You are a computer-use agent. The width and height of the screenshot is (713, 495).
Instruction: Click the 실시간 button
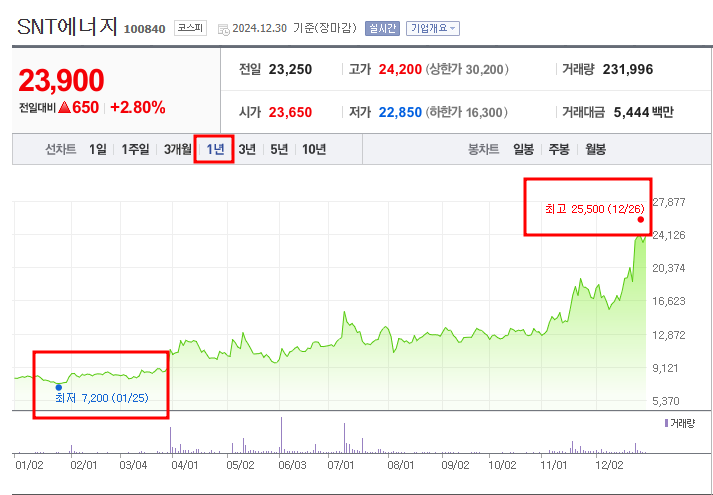[x=382, y=28]
